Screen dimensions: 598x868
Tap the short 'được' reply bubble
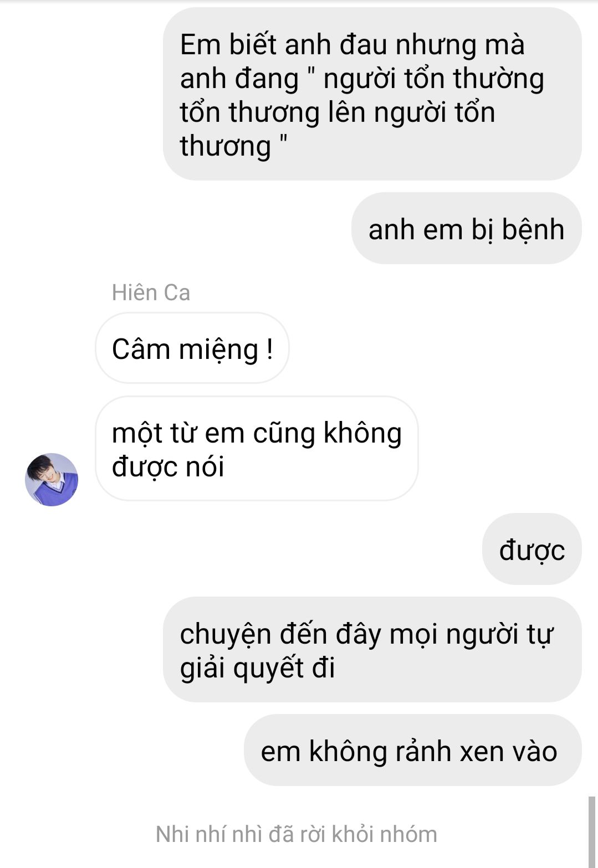531,549
